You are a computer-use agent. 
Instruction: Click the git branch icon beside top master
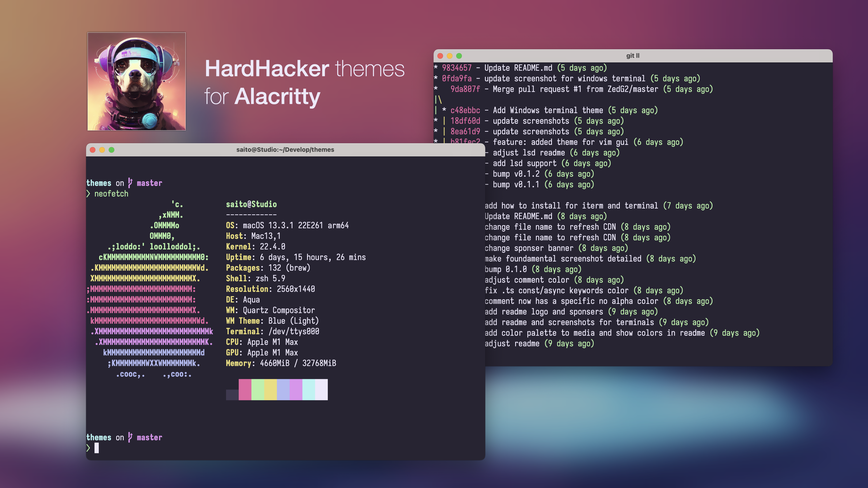click(130, 183)
